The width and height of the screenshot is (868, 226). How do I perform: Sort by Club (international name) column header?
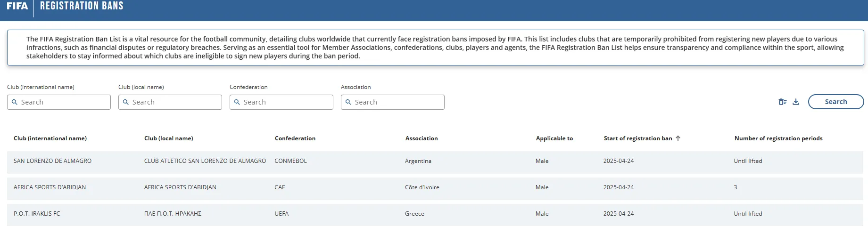(x=50, y=138)
